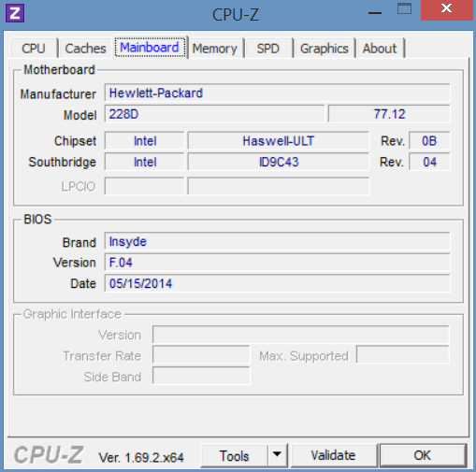Image resolution: width=476 pixels, height=472 pixels.
Task: Go to the Memory tab
Action: [x=215, y=49]
